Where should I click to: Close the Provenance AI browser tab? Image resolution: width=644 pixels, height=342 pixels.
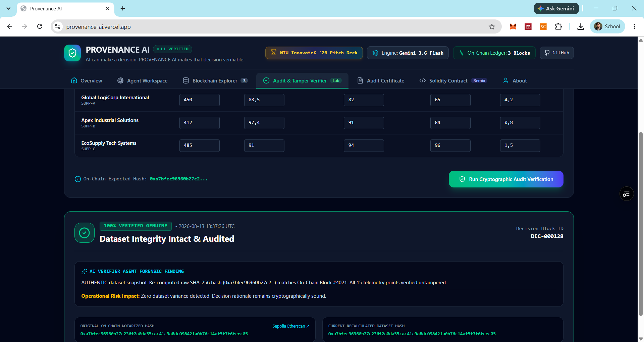[x=107, y=8]
